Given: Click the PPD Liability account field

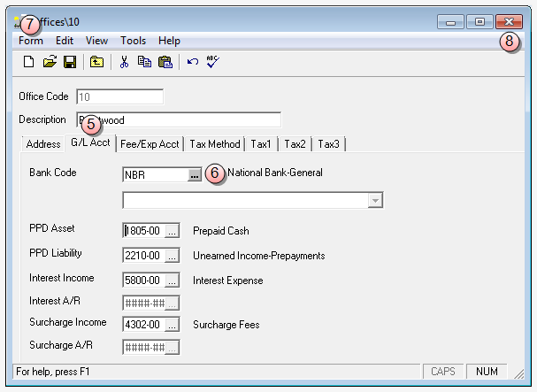Looking at the screenshot, I should click(x=143, y=256).
